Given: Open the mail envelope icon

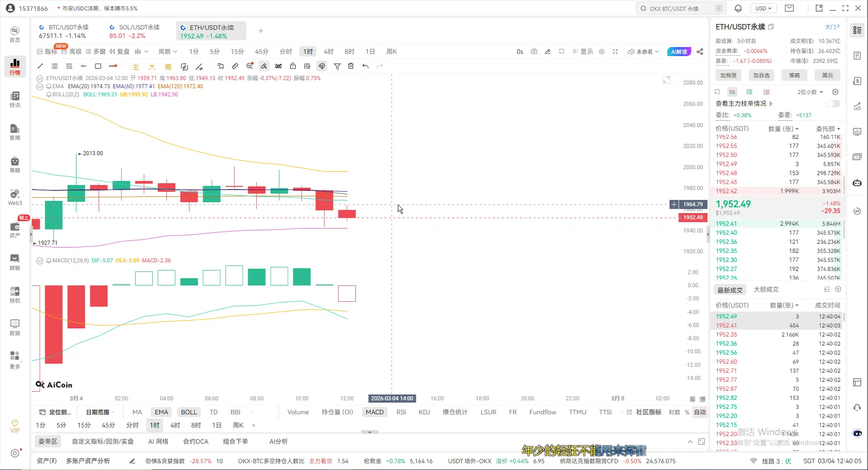Looking at the screenshot, I should pyautogui.click(x=789, y=9).
